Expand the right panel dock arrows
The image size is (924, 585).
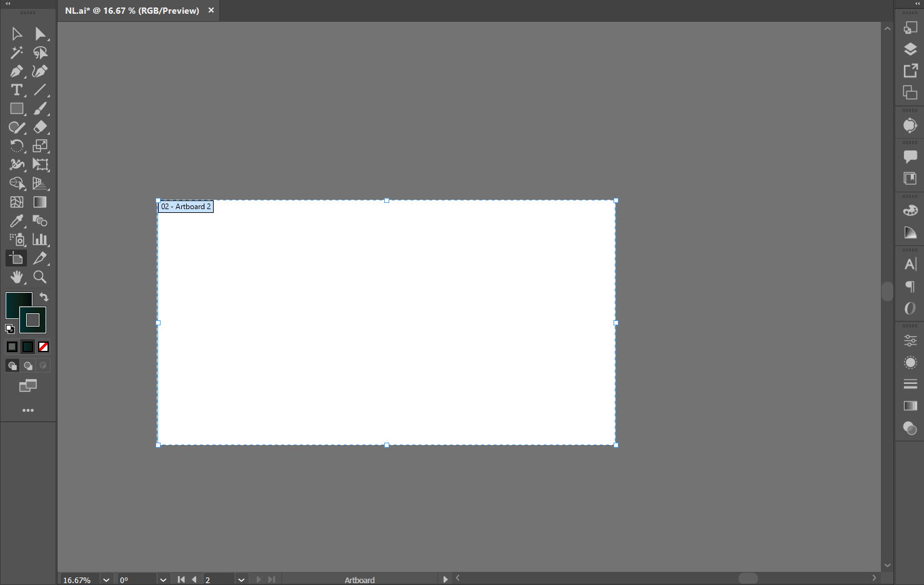918,4
